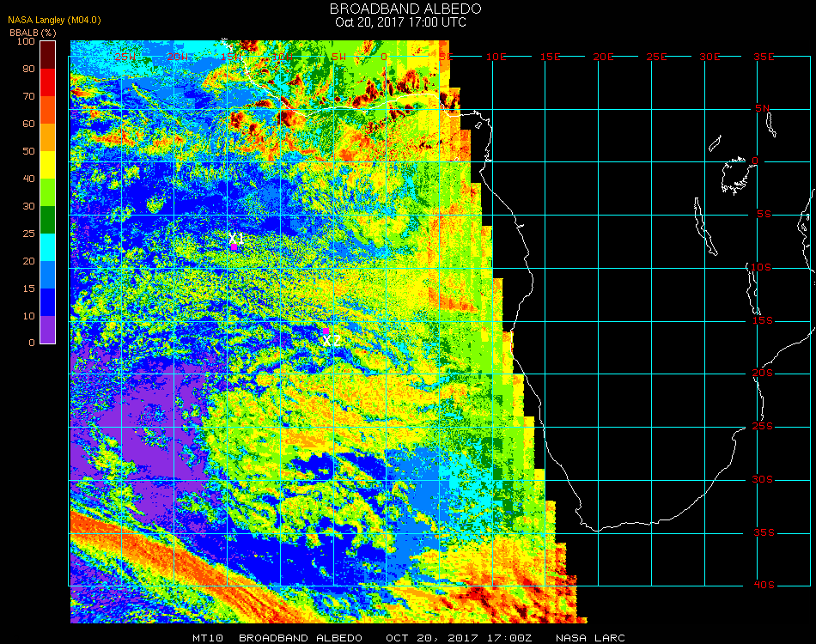Click the 10E longitude label
Screen dimensions: 816x644
[496, 57]
